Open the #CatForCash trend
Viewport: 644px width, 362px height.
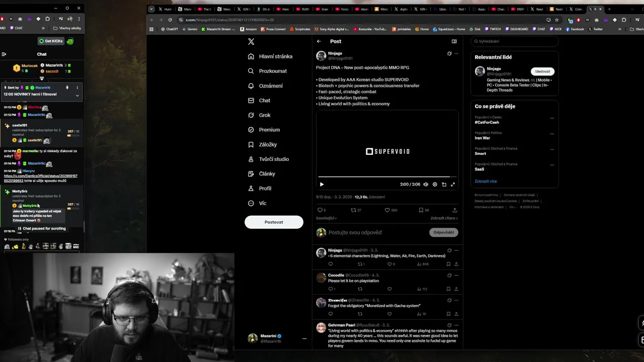(487, 122)
